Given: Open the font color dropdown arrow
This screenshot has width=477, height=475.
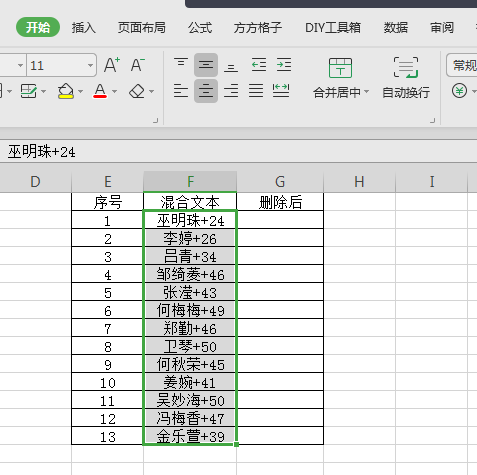Looking at the screenshot, I should (x=114, y=91).
